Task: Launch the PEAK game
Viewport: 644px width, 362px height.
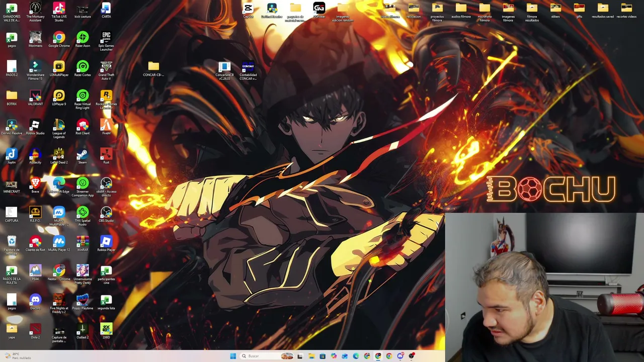Action: (x=35, y=273)
